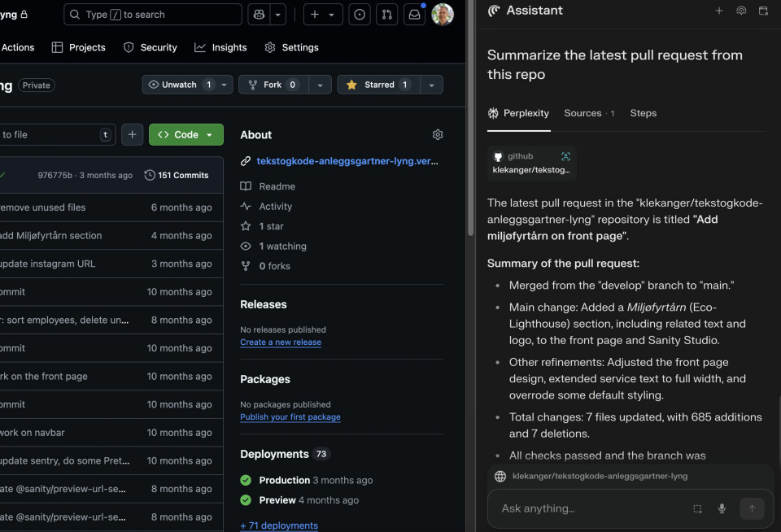Select the Perplexity answer tab
This screenshot has width=781, height=532.
tap(518, 113)
